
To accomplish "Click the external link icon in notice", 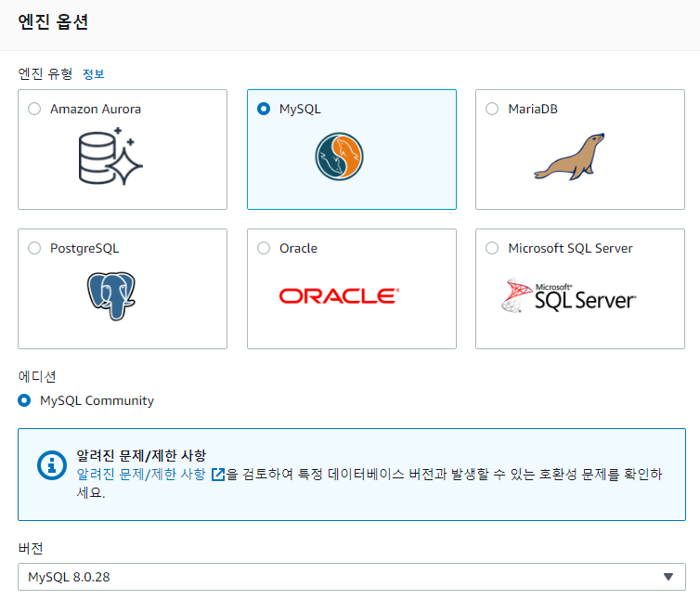I will click(218, 474).
